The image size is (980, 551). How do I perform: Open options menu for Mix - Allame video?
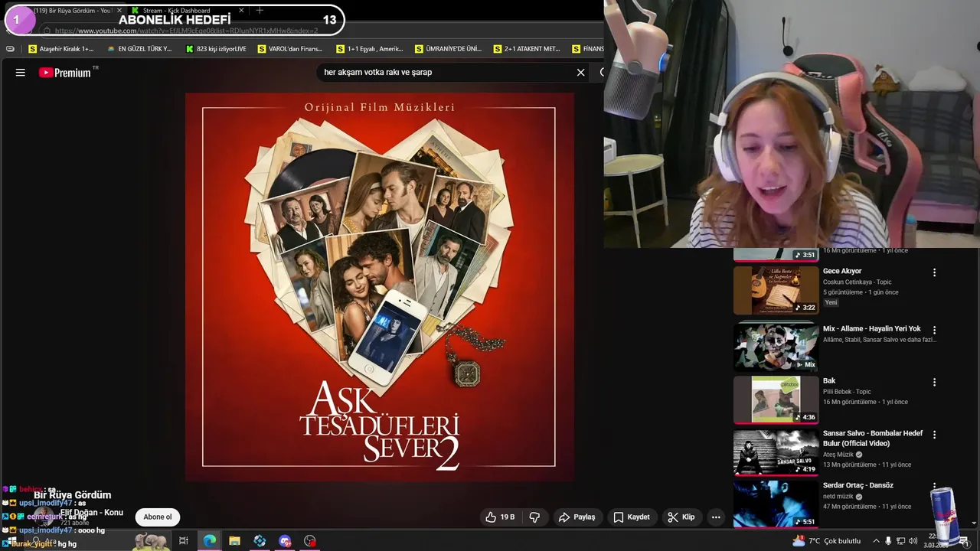(x=934, y=330)
